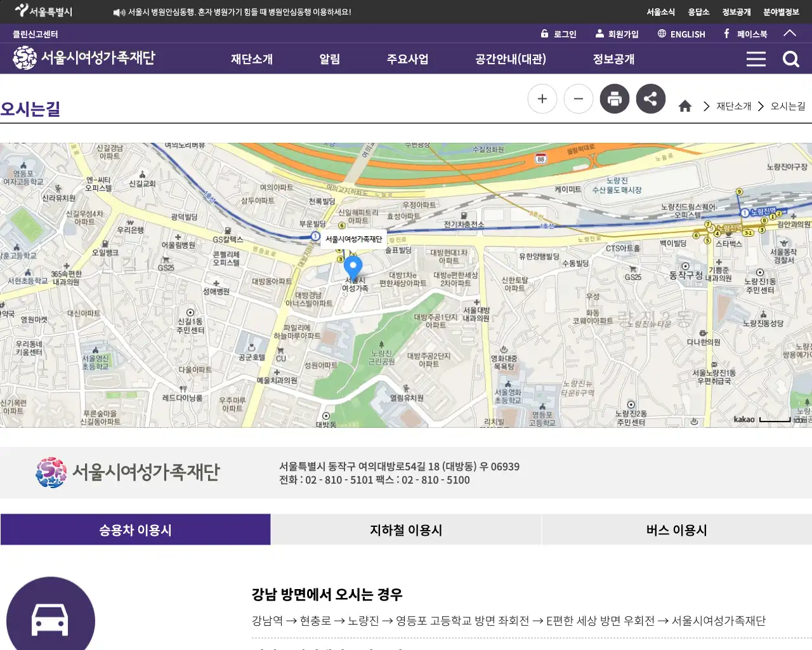Click the map scale bar near kakao logo
Viewport: 812px width, 650px height.
point(775,420)
